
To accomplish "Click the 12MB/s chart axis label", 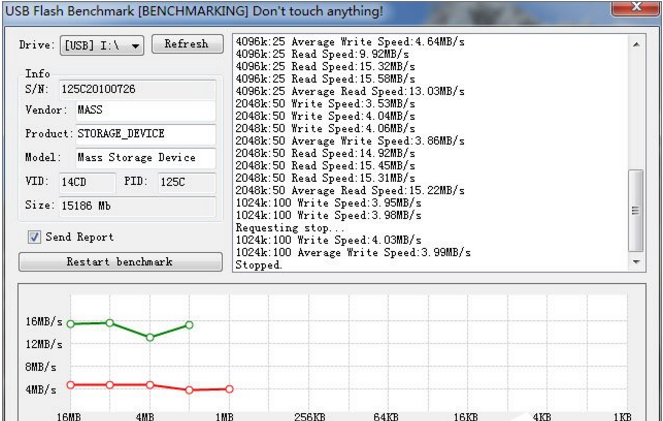I will (x=44, y=344).
